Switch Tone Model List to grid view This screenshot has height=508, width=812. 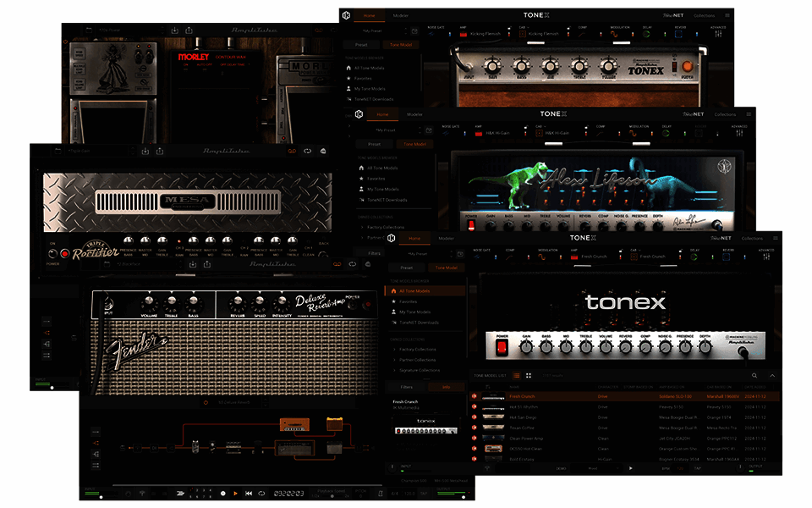click(x=529, y=375)
